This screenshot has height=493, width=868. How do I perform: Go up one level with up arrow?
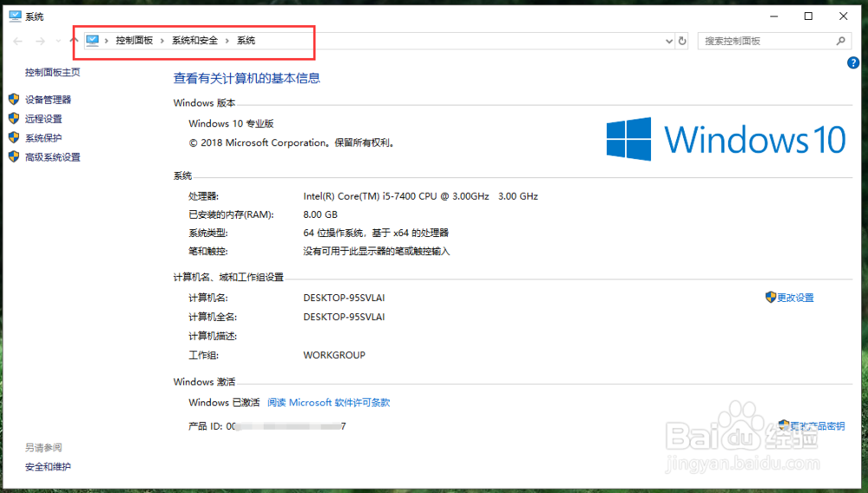[x=74, y=41]
